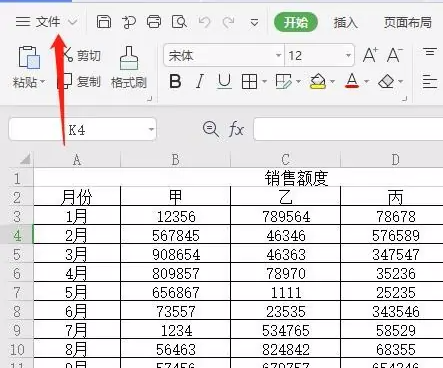Viewport: 443px width, 368px height.
Task: Click the 丙 header cell
Action: [392, 197]
